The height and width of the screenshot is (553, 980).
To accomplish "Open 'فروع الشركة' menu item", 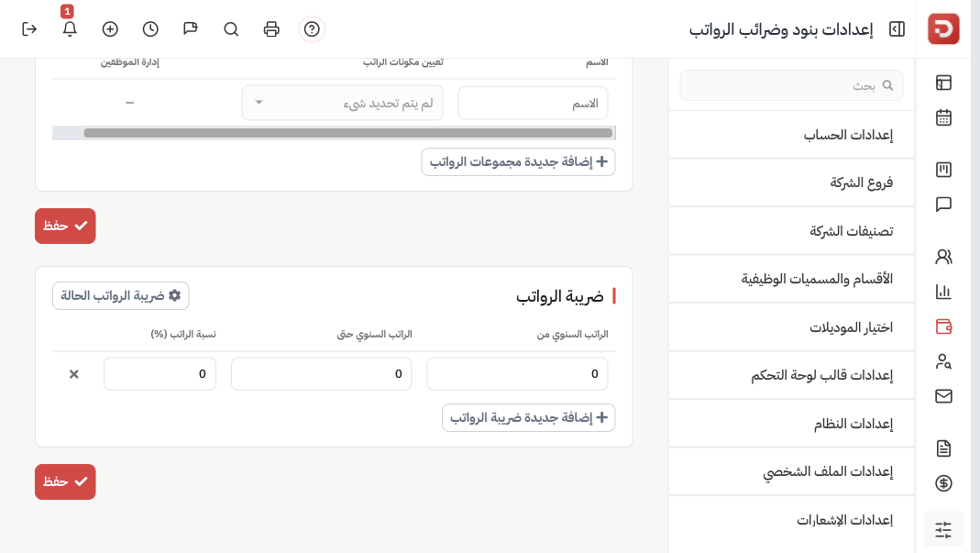I will point(791,182).
